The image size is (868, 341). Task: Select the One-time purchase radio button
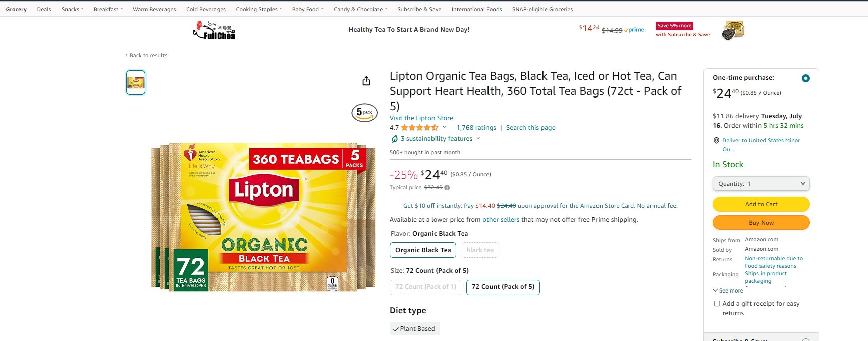coord(806,78)
